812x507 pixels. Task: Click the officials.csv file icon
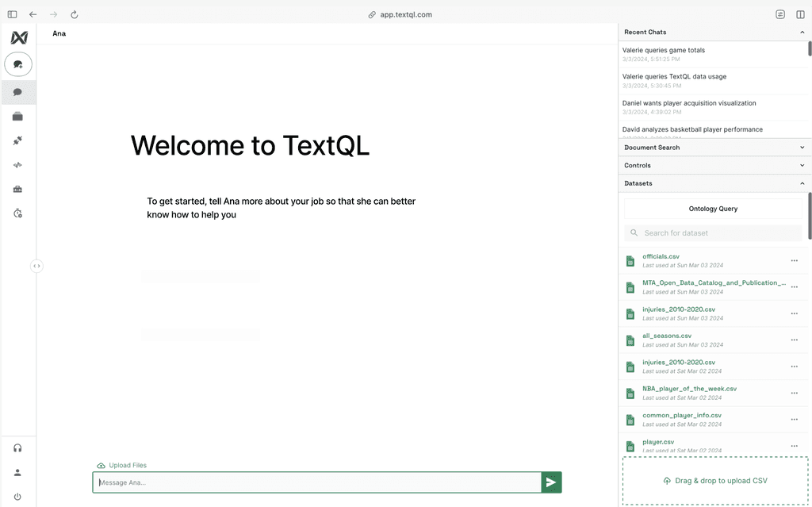pos(630,261)
